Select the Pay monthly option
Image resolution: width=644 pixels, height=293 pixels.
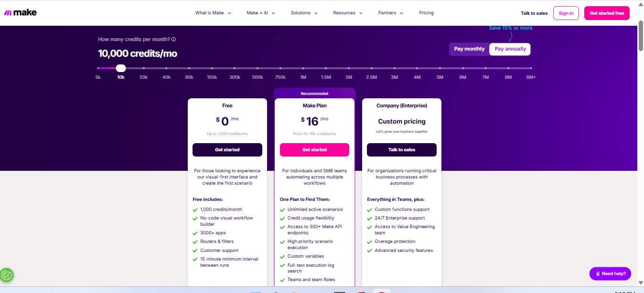click(x=469, y=49)
